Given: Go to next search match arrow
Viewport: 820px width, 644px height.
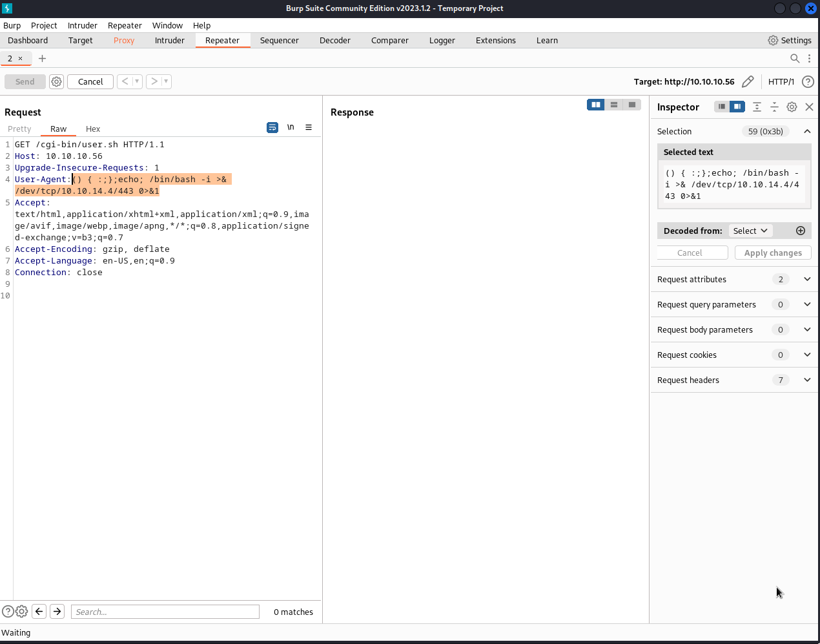Looking at the screenshot, I should 57,611.
